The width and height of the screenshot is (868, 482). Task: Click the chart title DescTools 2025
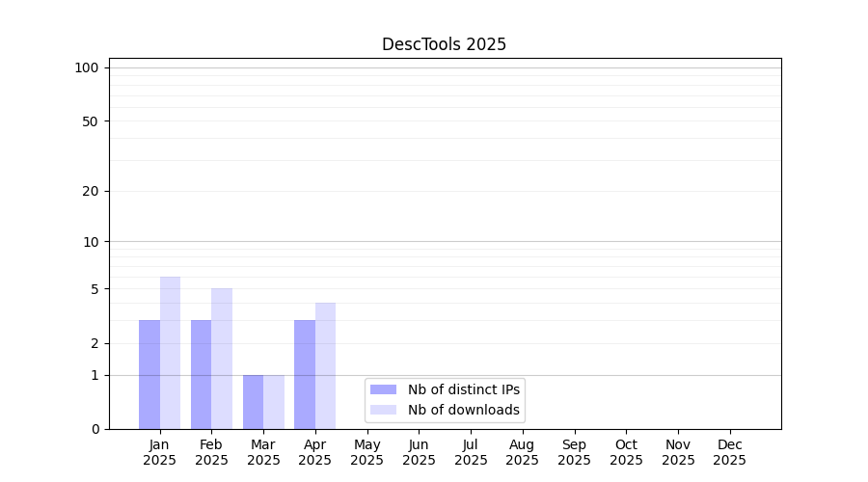(x=444, y=44)
